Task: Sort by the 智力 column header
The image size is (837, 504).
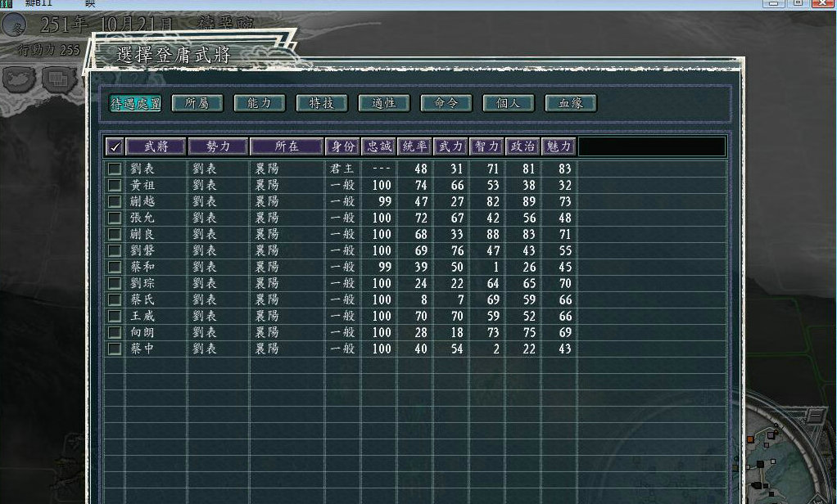Action: [x=486, y=147]
